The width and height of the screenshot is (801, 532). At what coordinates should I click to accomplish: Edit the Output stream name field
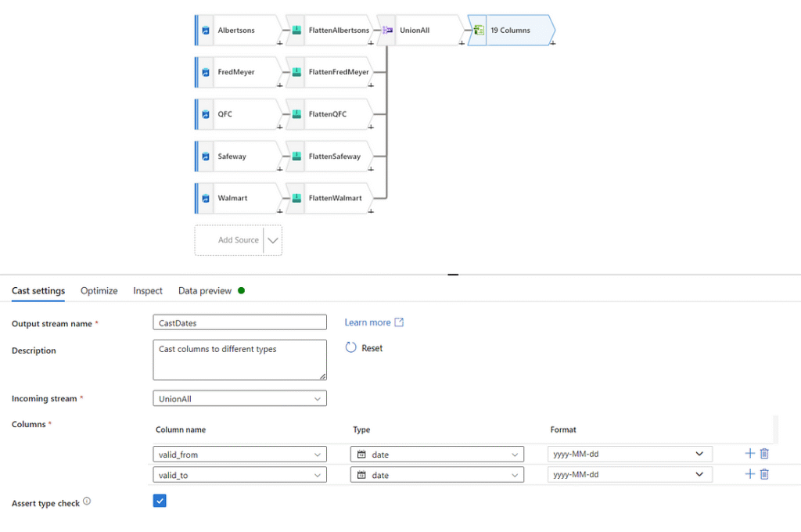point(239,322)
